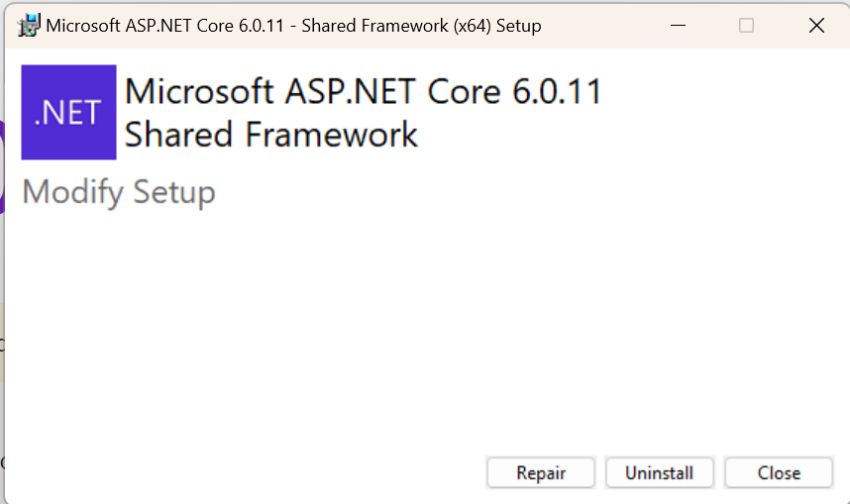Click the word Setup in title bar
Screen dimensions: 850x504
click(x=519, y=26)
